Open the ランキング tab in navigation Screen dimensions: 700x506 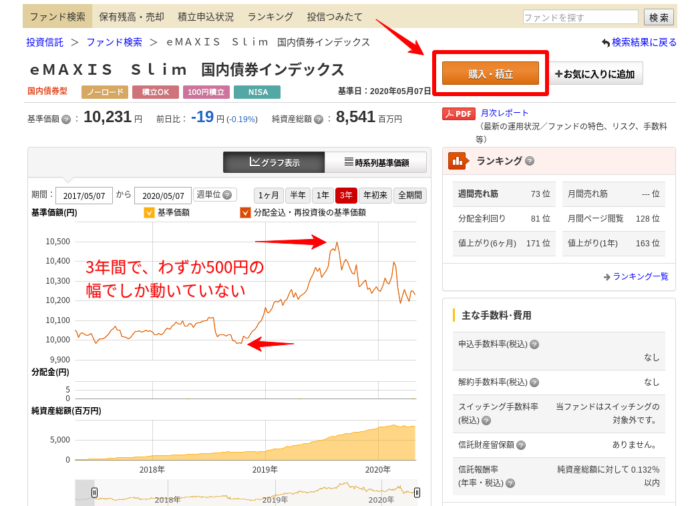tap(270, 17)
